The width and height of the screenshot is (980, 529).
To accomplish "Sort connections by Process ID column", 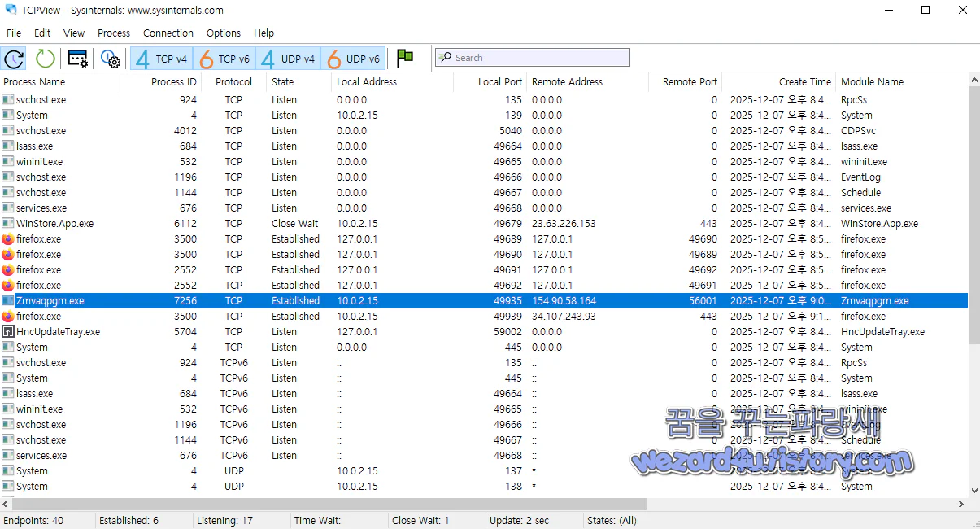I will coord(175,81).
